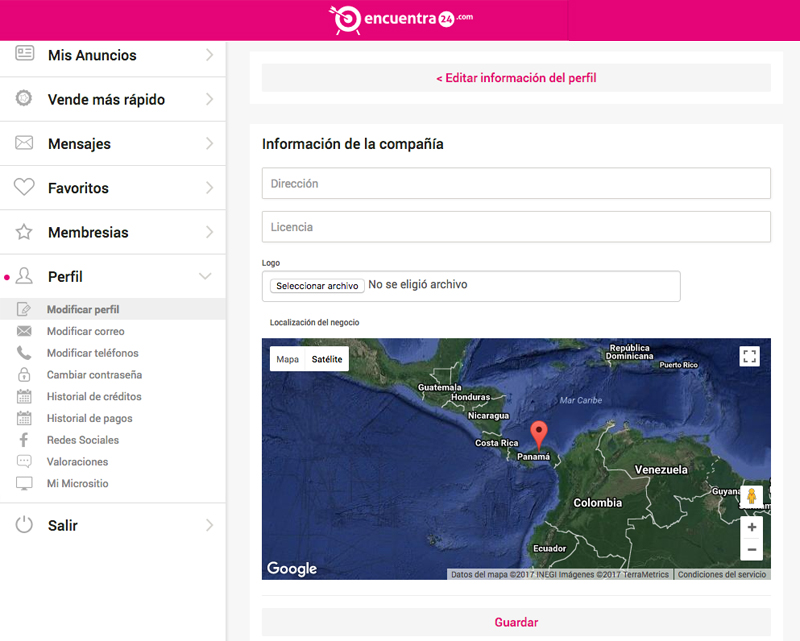Focus the Dirección input field
This screenshot has height=641, width=800.
tap(516, 183)
